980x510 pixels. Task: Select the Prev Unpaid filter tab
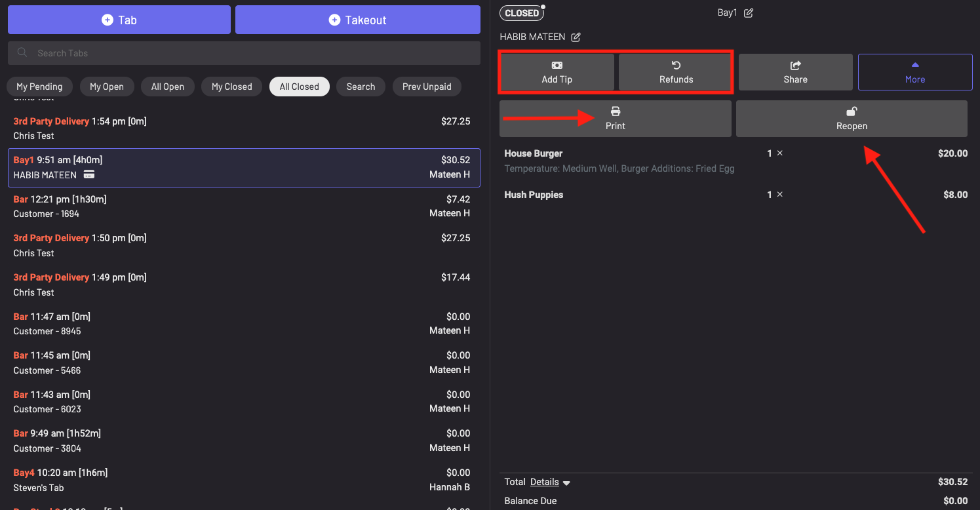(427, 87)
